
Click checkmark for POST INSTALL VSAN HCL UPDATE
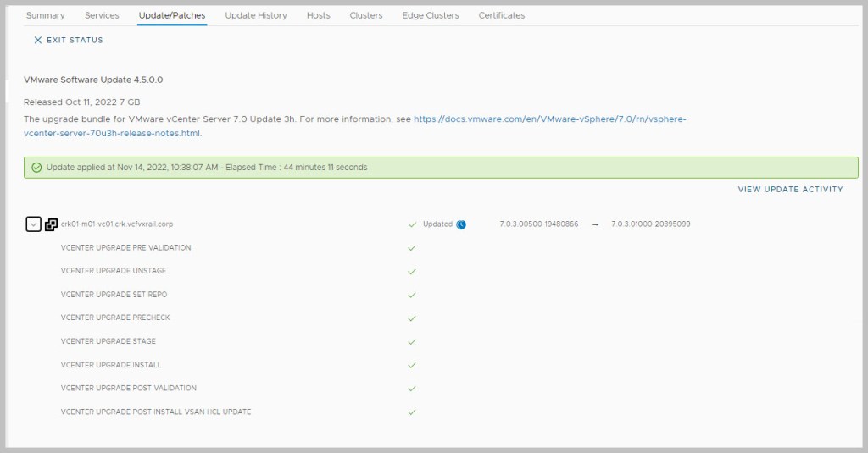412,412
